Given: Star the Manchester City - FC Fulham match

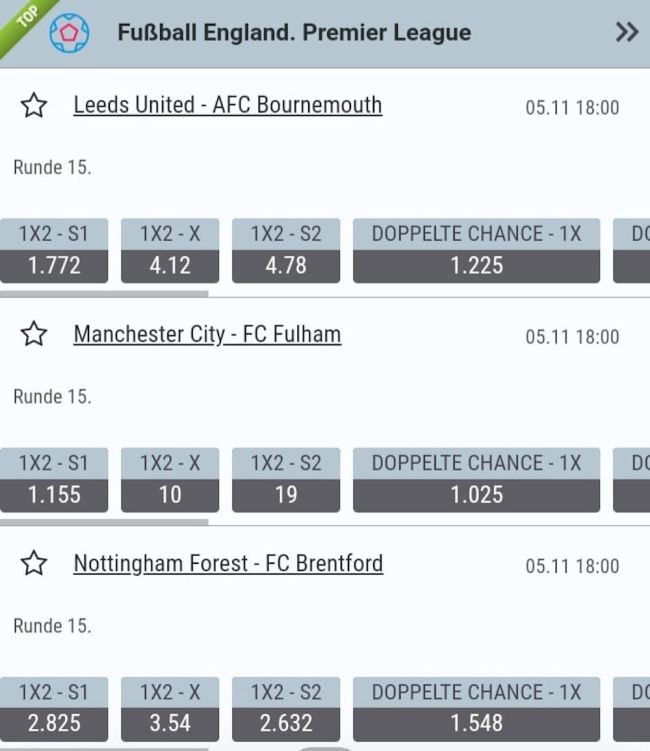Looking at the screenshot, I should 34,334.
